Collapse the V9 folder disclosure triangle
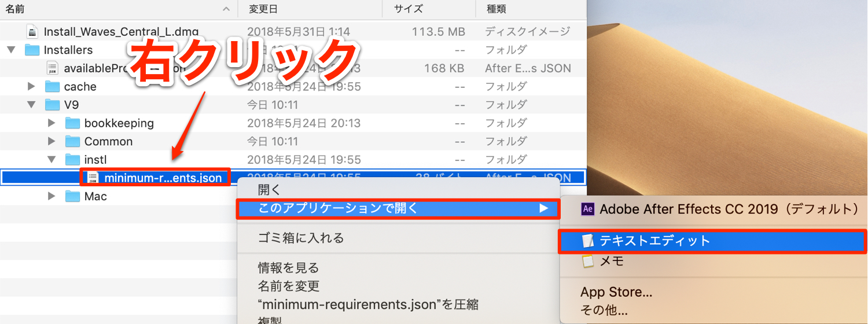The image size is (868, 324). point(31,105)
